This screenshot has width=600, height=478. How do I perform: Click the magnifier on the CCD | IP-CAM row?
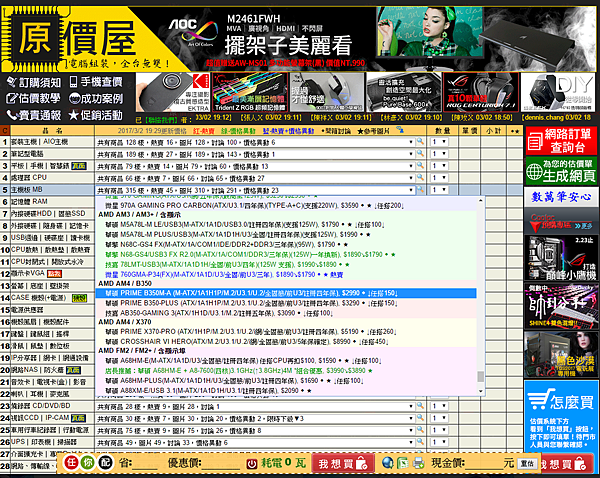(420, 418)
